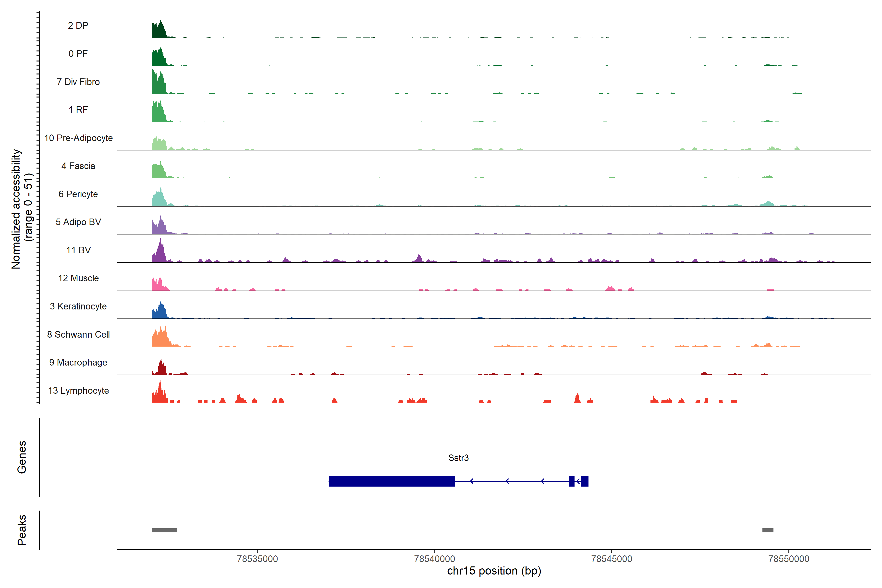Viewport: 882px width, 588px height.
Task: Click the Sstr3 gene label
Action: point(458,457)
